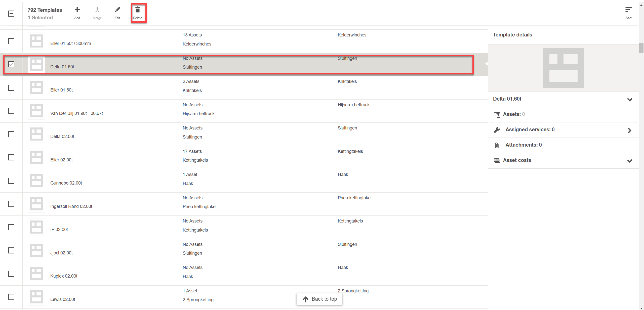Expand the Asset costs section chevron
The height and width of the screenshot is (310, 644).
point(630,161)
